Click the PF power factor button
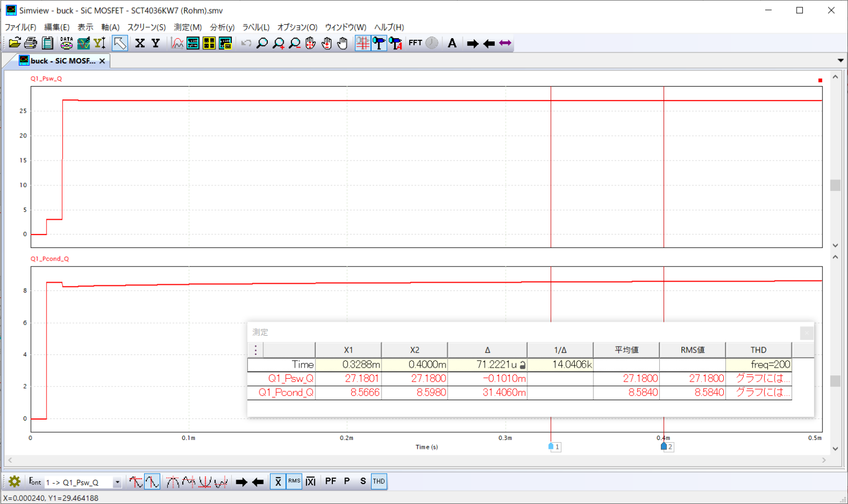The width and height of the screenshot is (848, 504). [331, 481]
